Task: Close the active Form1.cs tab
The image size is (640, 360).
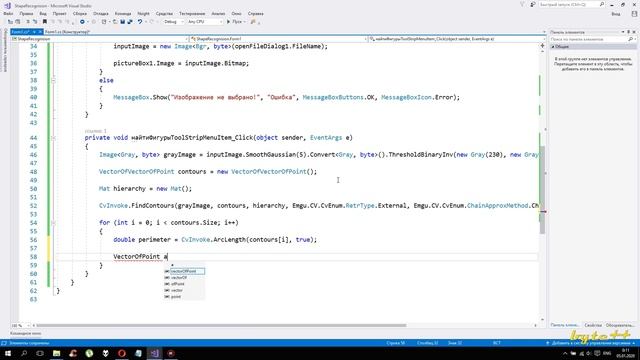Action: 40,32
